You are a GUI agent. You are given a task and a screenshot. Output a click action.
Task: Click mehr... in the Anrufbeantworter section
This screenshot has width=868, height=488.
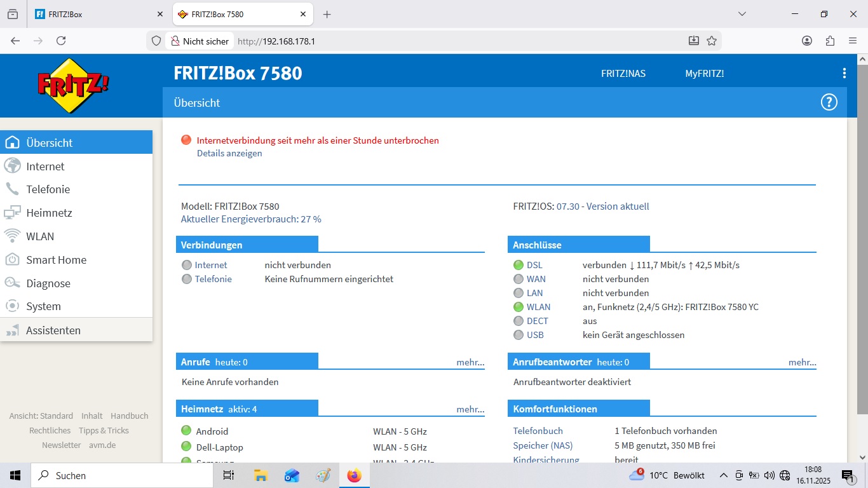(803, 362)
